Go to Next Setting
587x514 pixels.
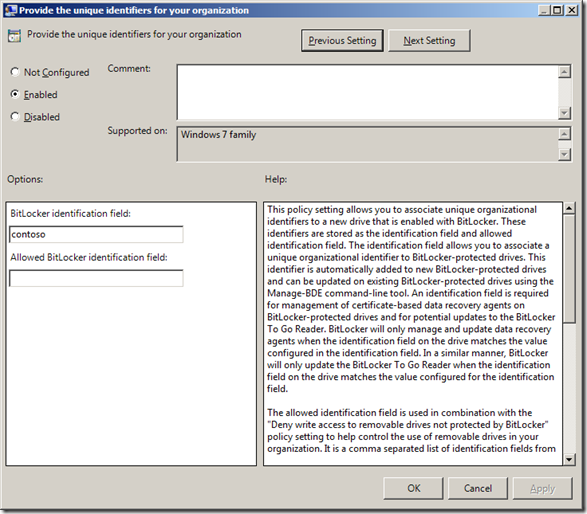coord(429,40)
